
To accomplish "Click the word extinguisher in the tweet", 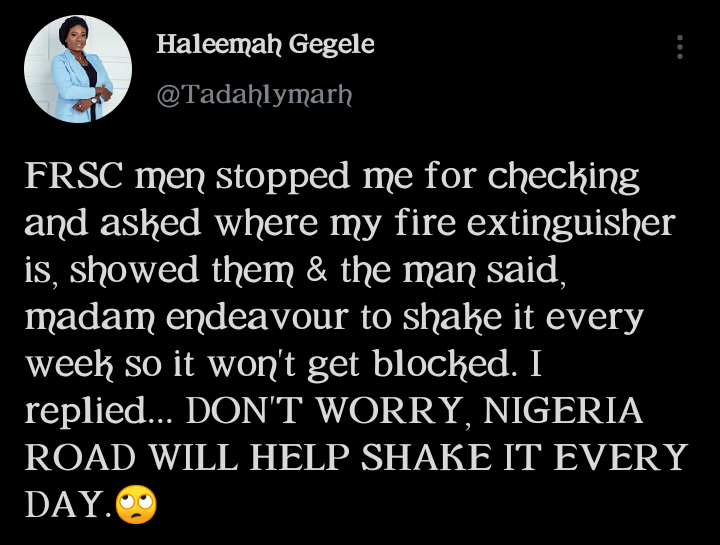I will tap(571, 225).
